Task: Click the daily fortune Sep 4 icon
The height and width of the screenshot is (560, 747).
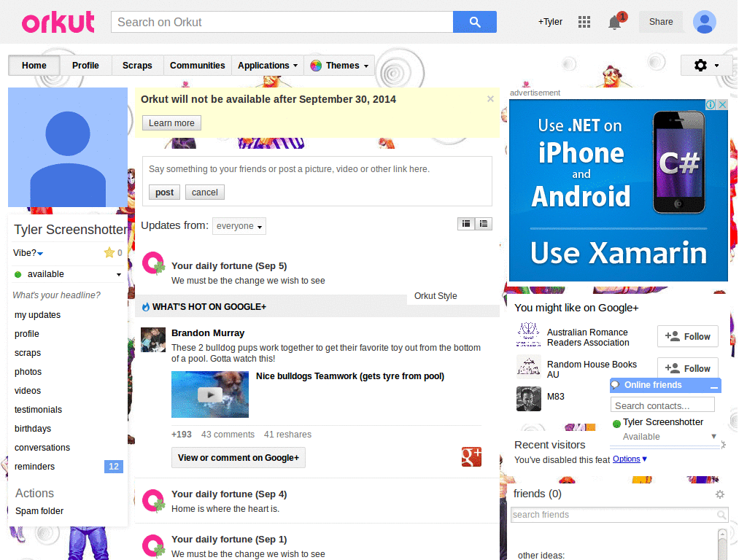Action: point(153,500)
